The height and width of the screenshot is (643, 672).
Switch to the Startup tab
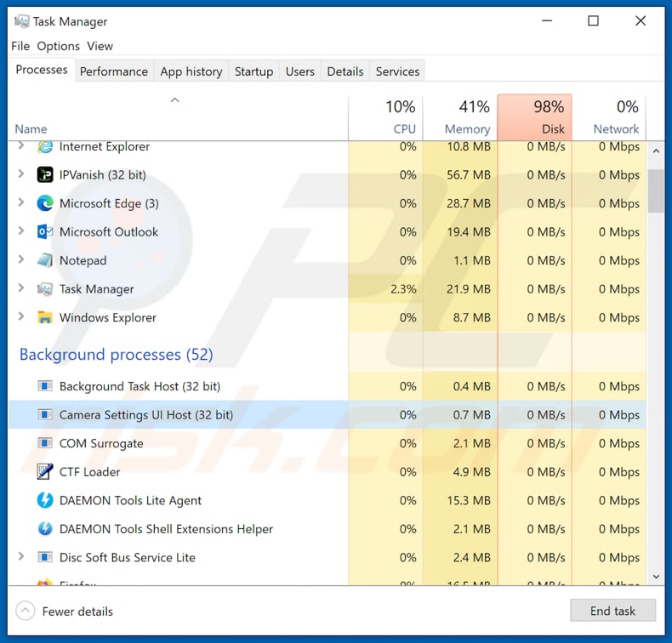point(253,71)
